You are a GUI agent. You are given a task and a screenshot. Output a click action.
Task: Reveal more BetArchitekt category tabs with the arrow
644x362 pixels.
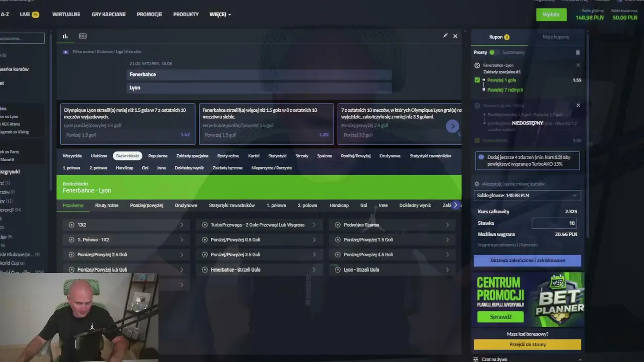(x=455, y=205)
